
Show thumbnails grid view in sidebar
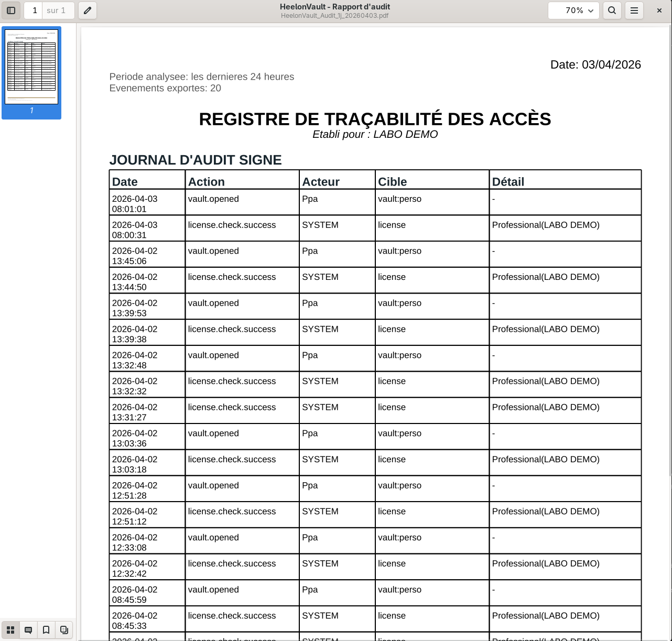coord(10,630)
